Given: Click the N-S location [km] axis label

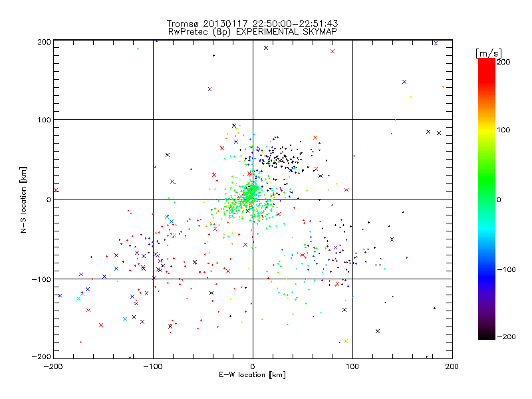Looking at the screenshot, I should tap(23, 199).
